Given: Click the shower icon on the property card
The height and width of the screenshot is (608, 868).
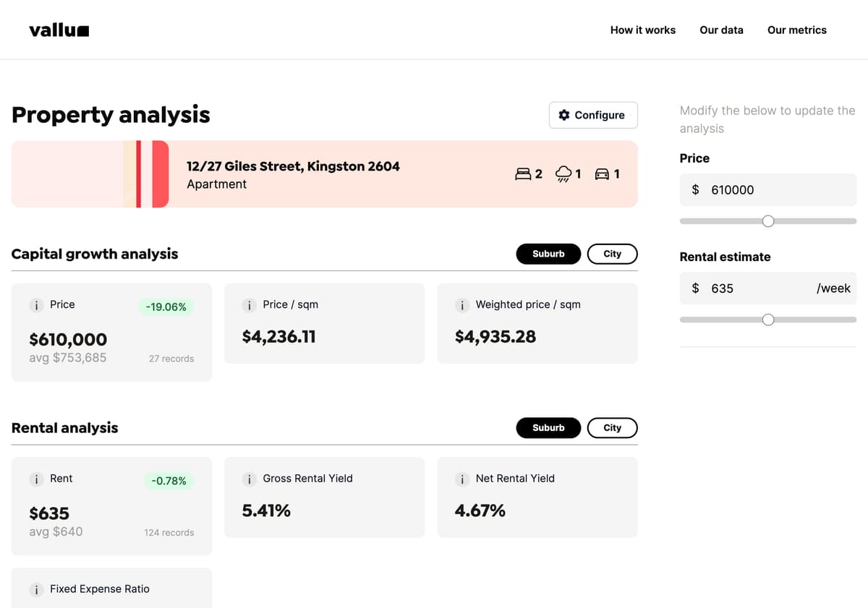Looking at the screenshot, I should coord(562,174).
